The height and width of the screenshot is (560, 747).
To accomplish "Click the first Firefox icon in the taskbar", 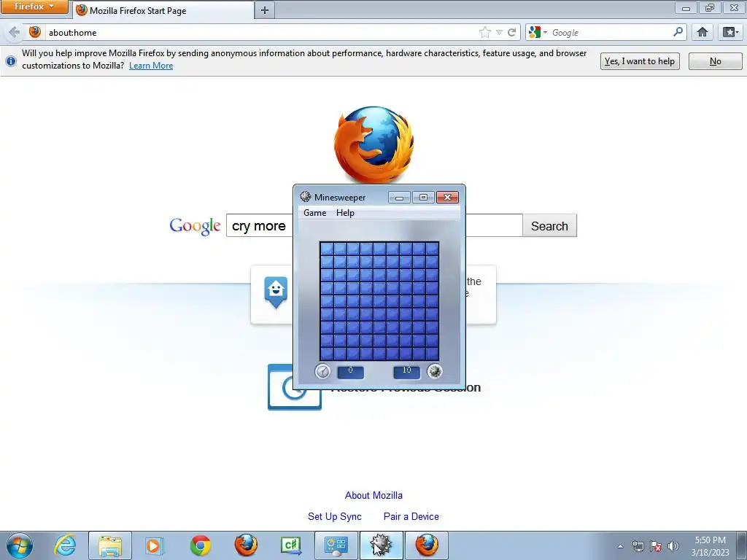I will [246, 545].
